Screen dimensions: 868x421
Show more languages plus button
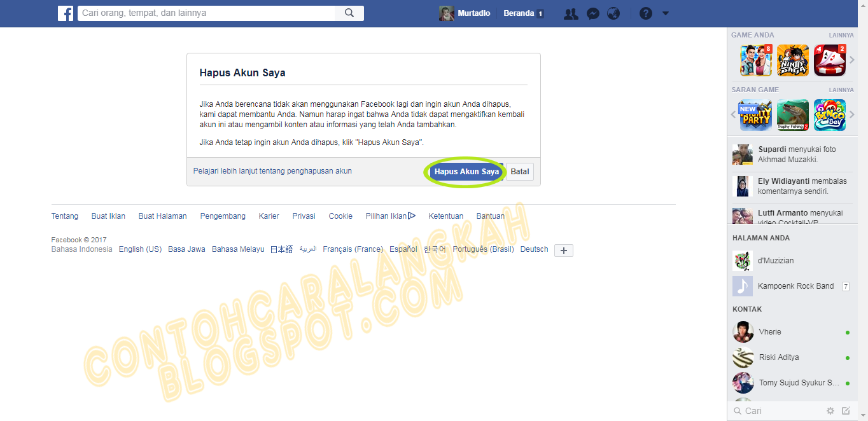pos(564,251)
